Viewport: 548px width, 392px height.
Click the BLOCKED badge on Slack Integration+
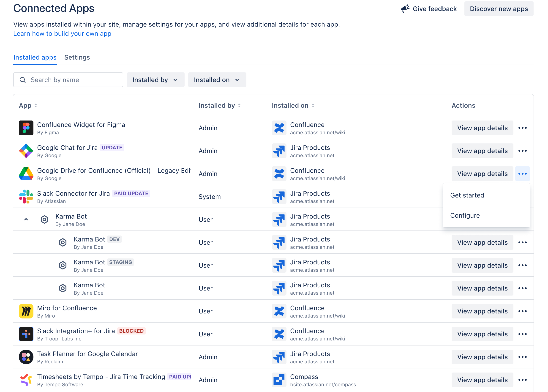(131, 331)
